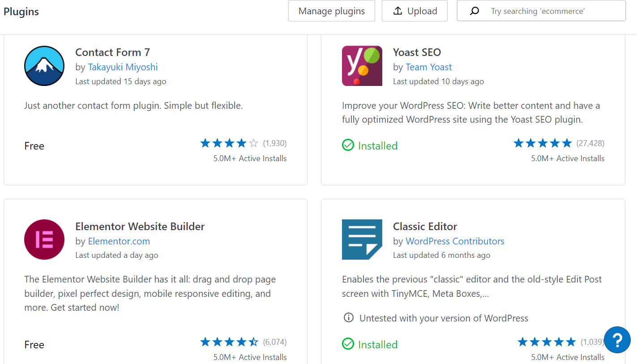Click 'Last updated 15 days ago' text
This screenshot has height=364, width=637.
120,81
